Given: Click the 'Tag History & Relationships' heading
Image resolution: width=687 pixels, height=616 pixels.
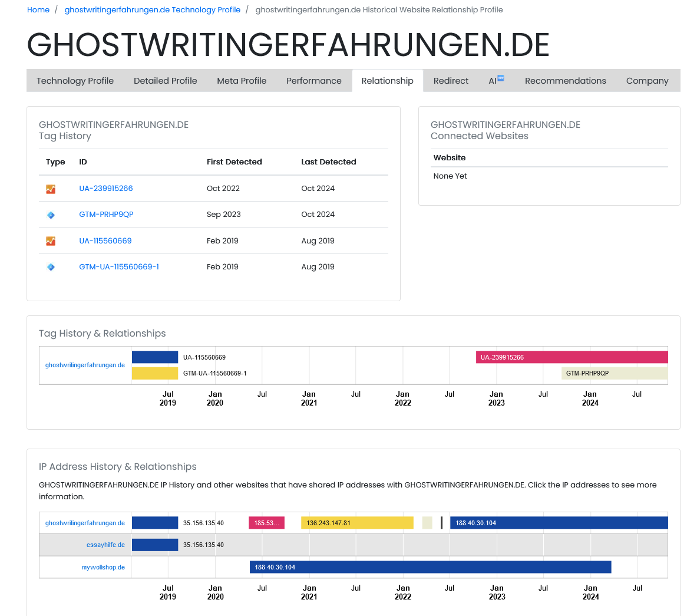Looking at the screenshot, I should tap(102, 333).
